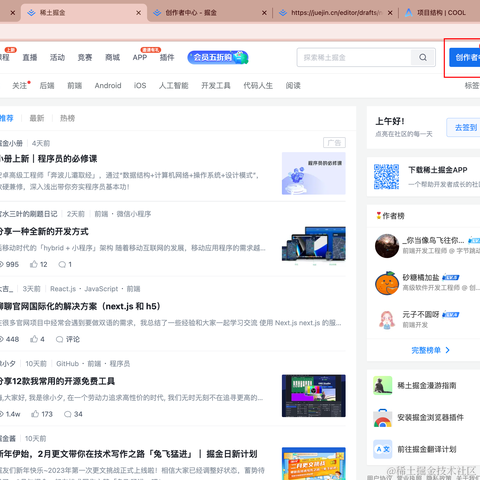Screen dimensions: 480x480
Task: Click the like icon with 173 likes
Action: tap(35, 414)
